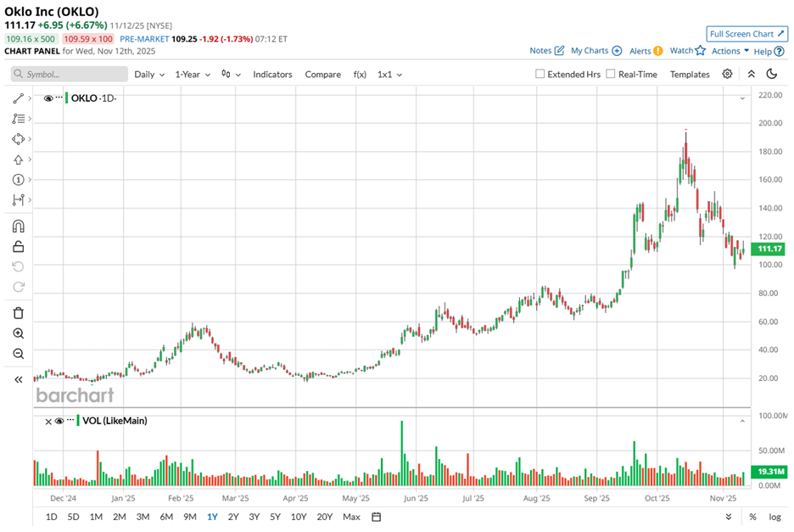
Task: Enable the Real-Time checkbox
Action: point(611,74)
